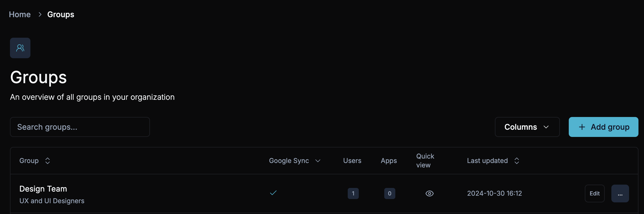This screenshot has width=644, height=214.
Task: Focus the Search groups input field
Action: [x=80, y=127]
